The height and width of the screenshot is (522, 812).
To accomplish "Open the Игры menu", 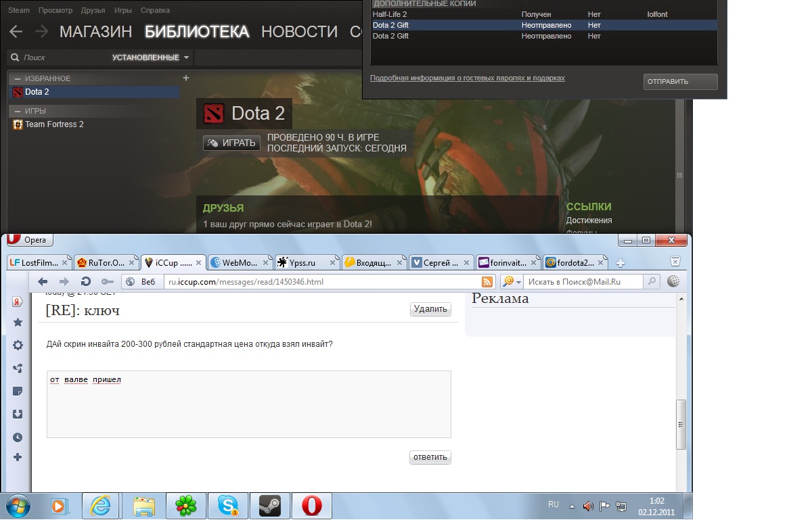I will click(123, 10).
